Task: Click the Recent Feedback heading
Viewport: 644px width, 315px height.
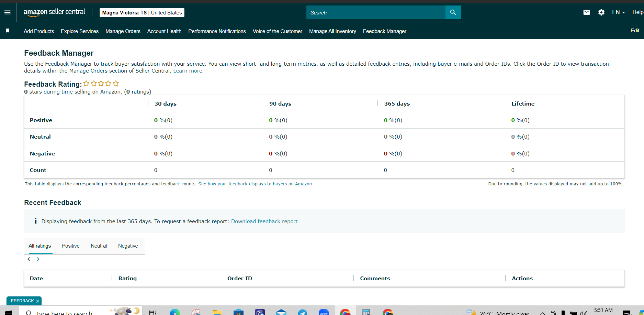Action: [x=53, y=203]
